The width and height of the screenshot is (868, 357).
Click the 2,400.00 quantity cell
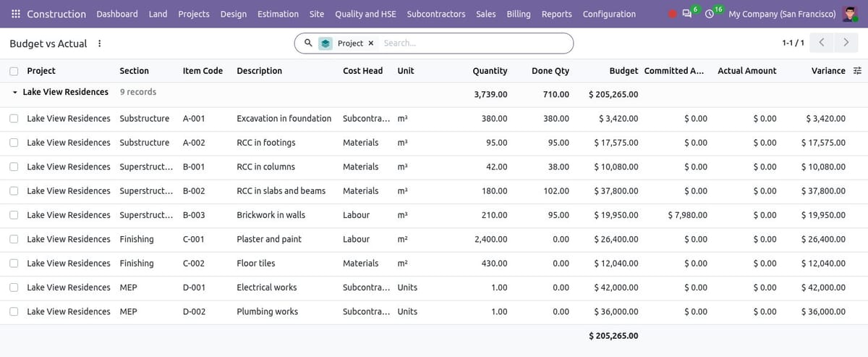pyautogui.click(x=491, y=239)
